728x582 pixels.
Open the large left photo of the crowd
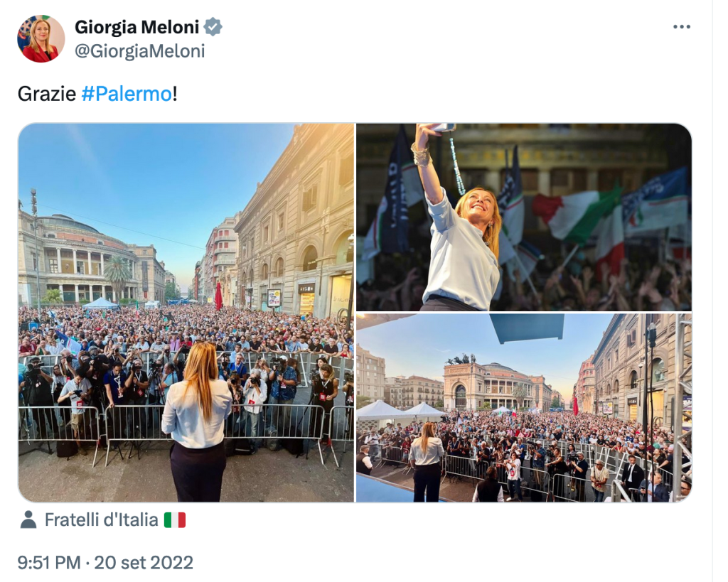[x=186, y=313]
